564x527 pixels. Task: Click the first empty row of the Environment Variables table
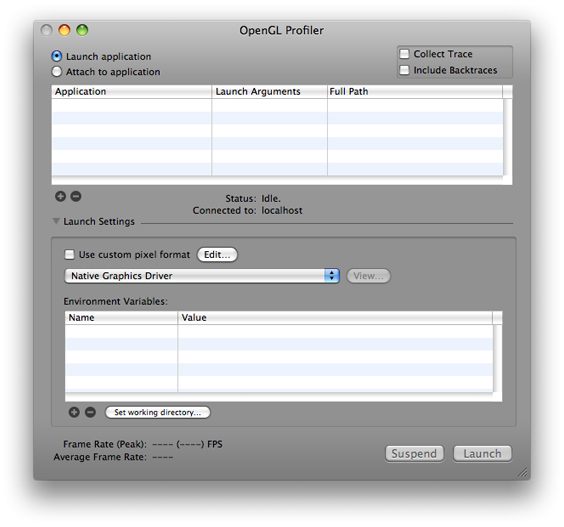(x=279, y=331)
